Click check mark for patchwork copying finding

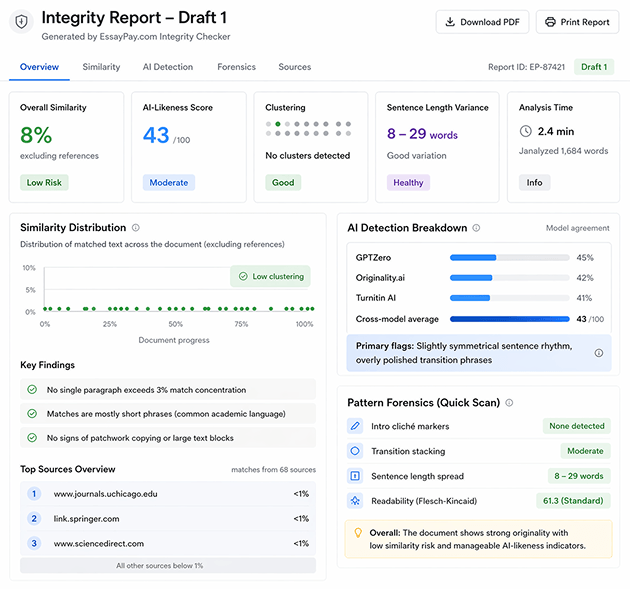pos(32,437)
